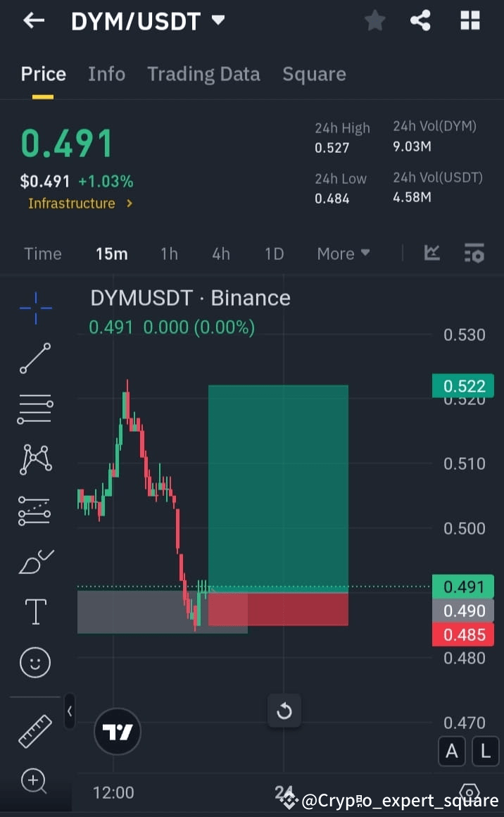
Task: Select the crosshair cursor tool
Action: coord(35,308)
